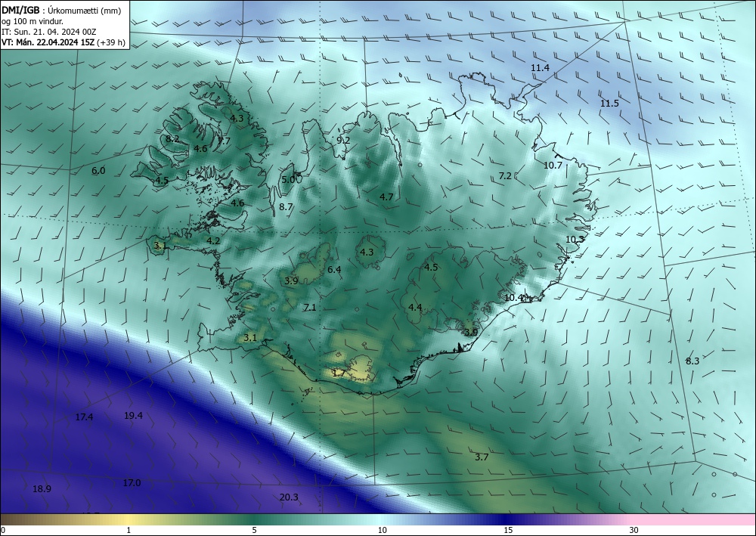Click the value label 5.0
This screenshot has height=536, width=756.
pos(288,179)
